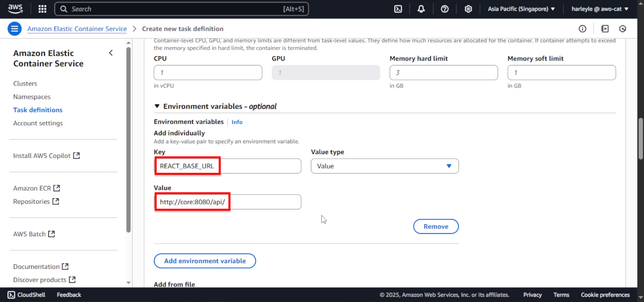Viewport: 644px width, 302px height.
Task: Open the notifications bell
Action: 421,9
